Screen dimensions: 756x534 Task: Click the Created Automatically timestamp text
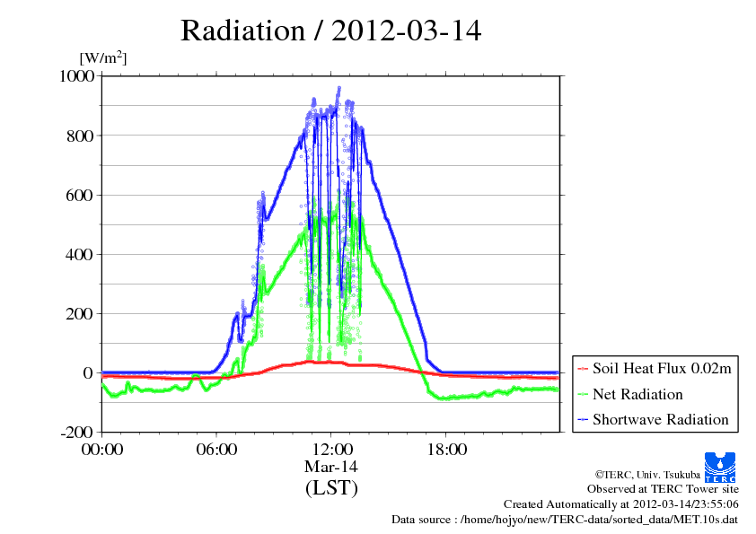[x=621, y=504]
